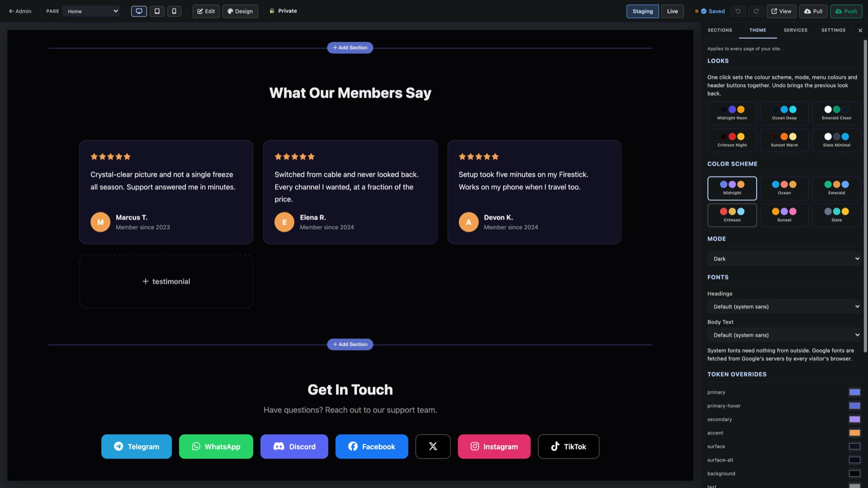The width and height of the screenshot is (868, 488).
Task: Go back to Admin
Action: 20,11
